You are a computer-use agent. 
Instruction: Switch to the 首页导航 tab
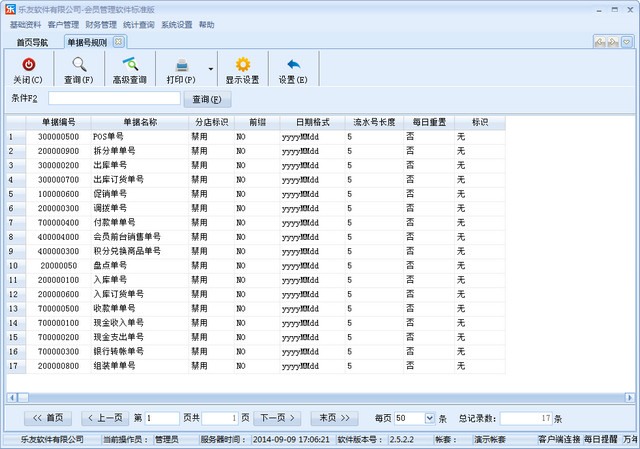point(32,42)
